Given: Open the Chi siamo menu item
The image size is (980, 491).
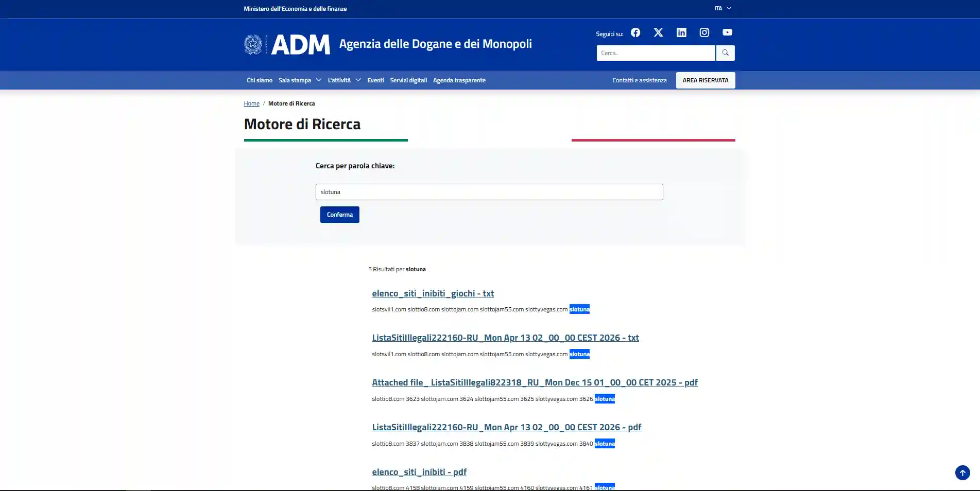Looking at the screenshot, I should pos(260,80).
